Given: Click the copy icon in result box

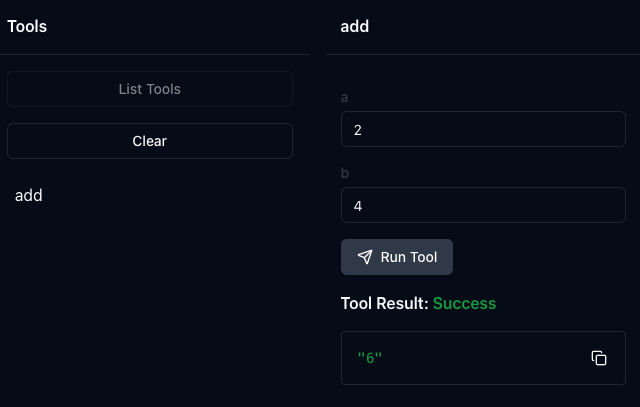Looking at the screenshot, I should [x=599, y=358].
